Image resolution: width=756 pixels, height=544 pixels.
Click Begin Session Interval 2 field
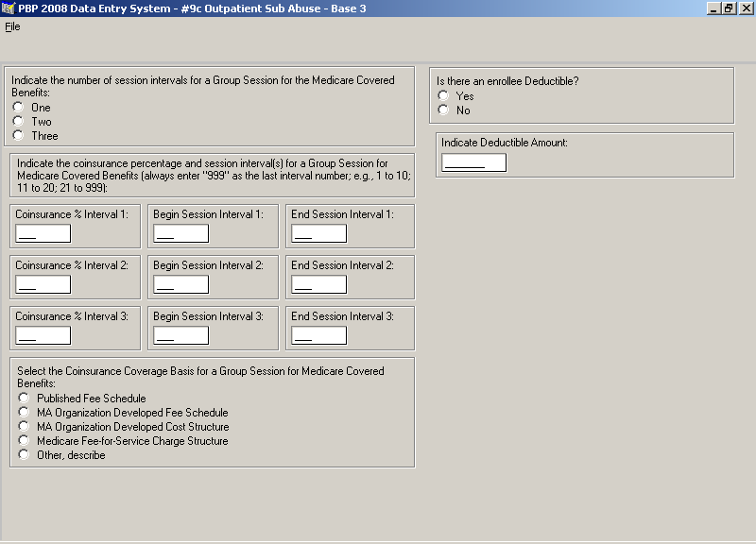pyautogui.click(x=181, y=285)
